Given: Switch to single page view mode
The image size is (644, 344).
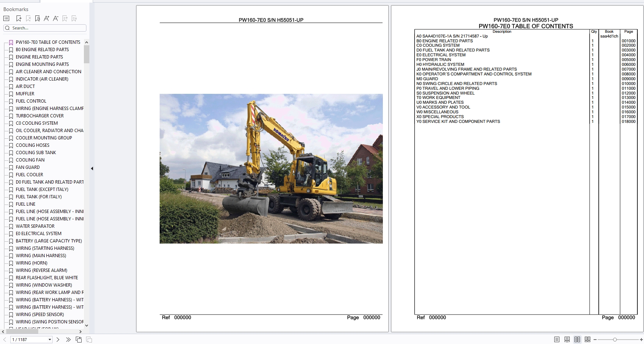Looking at the screenshot, I should point(556,339).
